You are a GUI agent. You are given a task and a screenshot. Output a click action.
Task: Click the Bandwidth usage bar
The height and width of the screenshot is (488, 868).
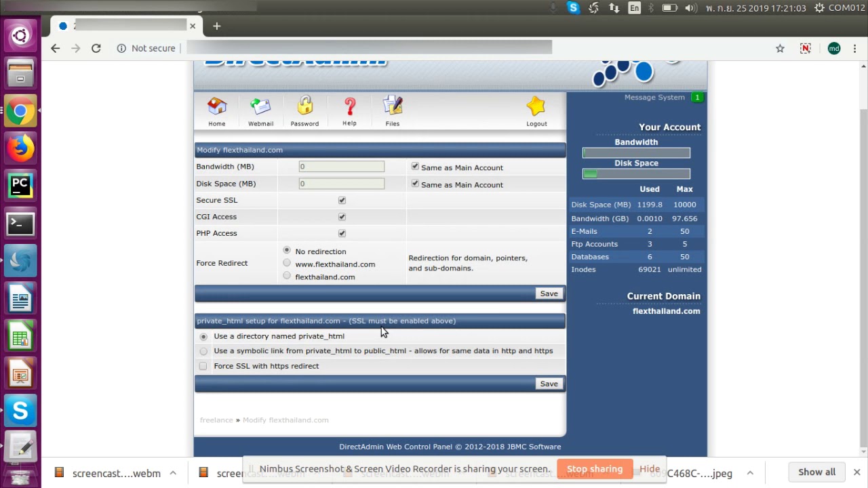click(636, 153)
